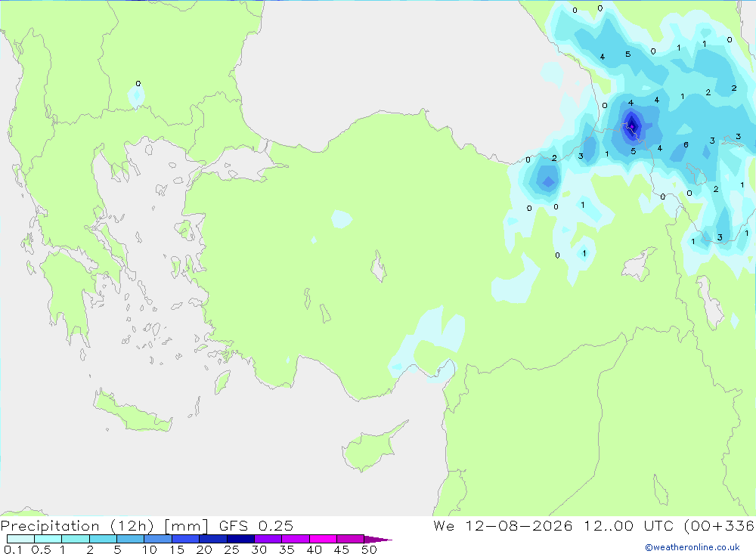Click the dark blue precipitation maximum core
Screen dimensions: 756x554
click(631, 126)
